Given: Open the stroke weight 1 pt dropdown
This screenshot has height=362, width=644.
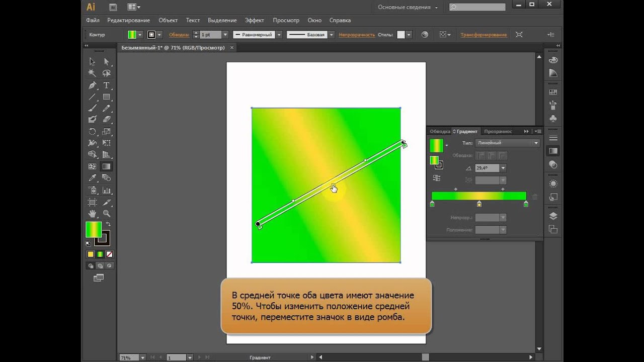Looking at the screenshot, I should (x=225, y=35).
